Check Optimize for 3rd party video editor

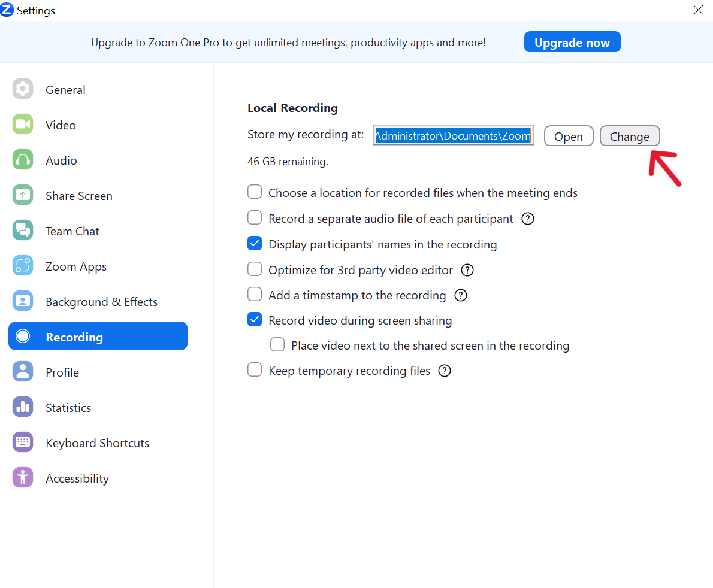255,269
